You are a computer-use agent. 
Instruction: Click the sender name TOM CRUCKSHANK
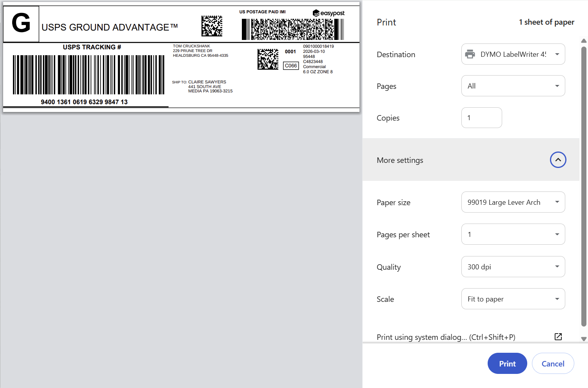coord(191,46)
